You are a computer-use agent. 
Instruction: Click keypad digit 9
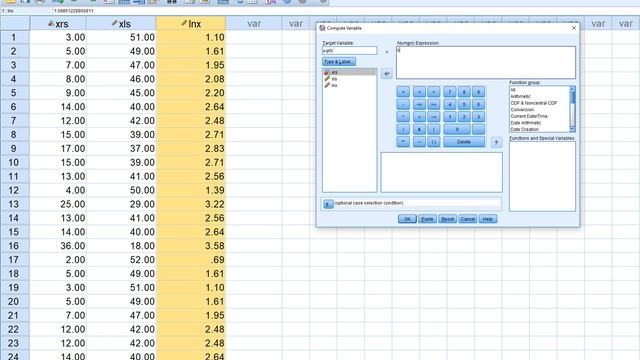478,92
